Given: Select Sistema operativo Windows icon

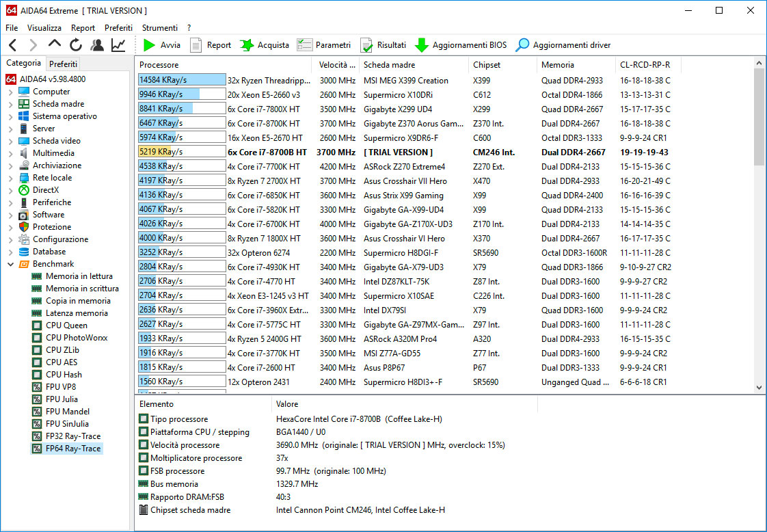Looking at the screenshot, I should tap(23, 116).
